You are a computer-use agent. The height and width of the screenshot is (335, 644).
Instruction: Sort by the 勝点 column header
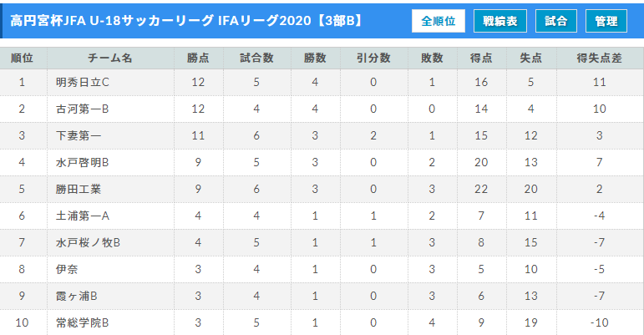pos(198,58)
